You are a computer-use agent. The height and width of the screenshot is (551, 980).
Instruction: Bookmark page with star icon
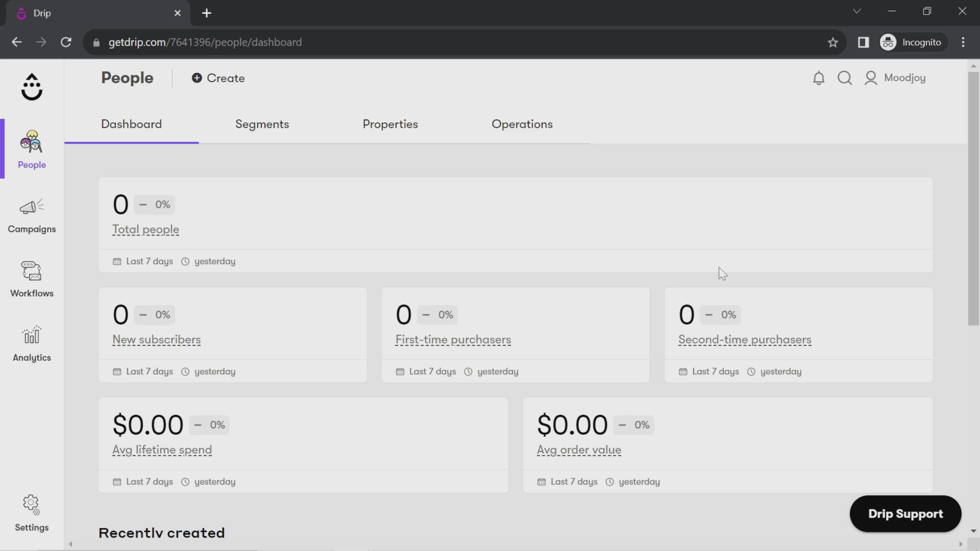(x=832, y=42)
